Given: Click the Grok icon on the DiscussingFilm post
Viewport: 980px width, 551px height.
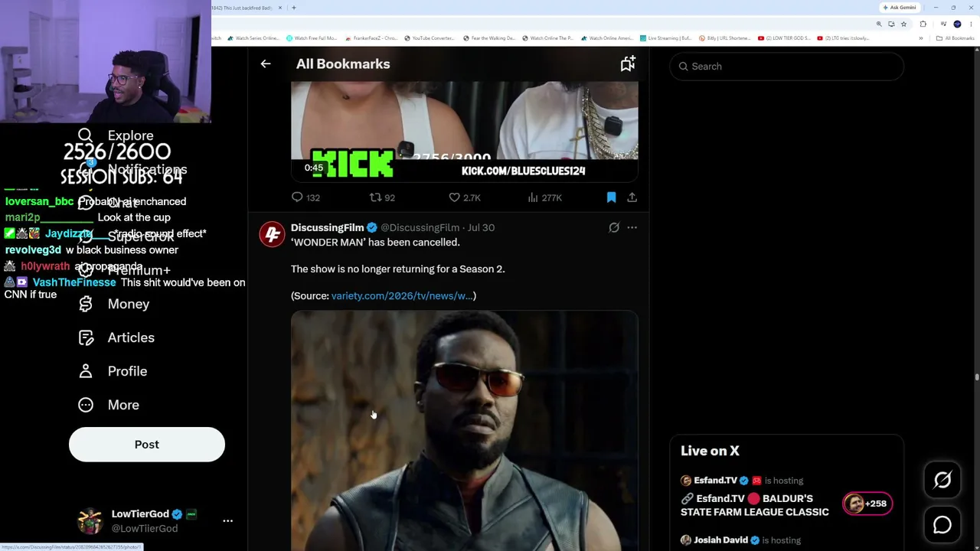Looking at the screenshot, I should click(614, 227).
